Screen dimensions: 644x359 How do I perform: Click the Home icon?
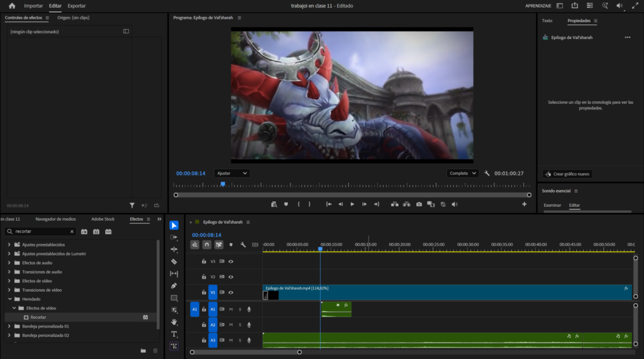click(x=12, y=6)
